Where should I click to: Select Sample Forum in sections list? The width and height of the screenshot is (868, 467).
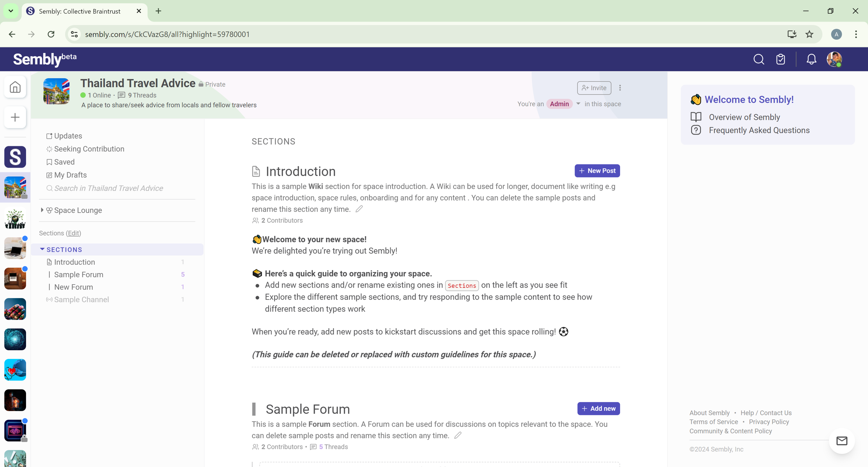(78, 275)
